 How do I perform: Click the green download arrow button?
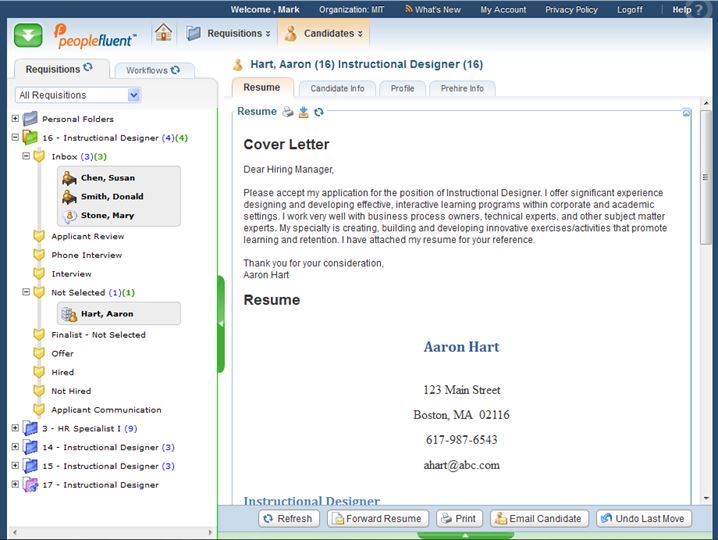pyautogui.click(x=28, y=35)
